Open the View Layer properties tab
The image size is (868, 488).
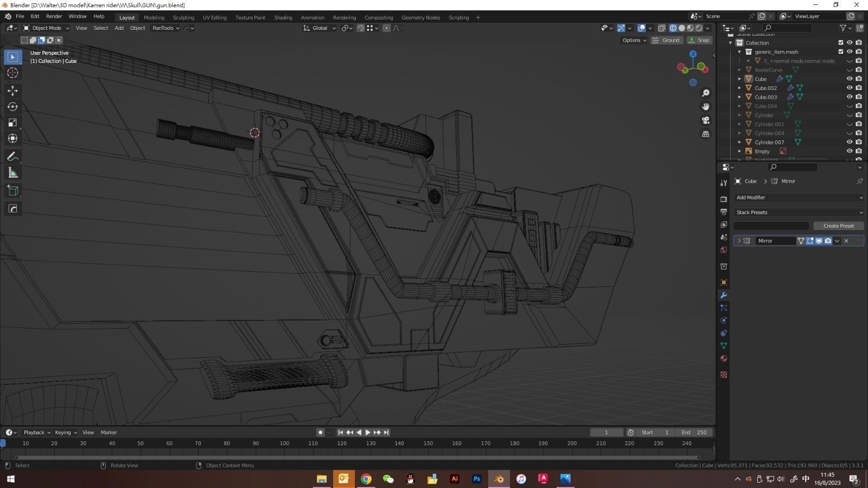tap(723, 224)
